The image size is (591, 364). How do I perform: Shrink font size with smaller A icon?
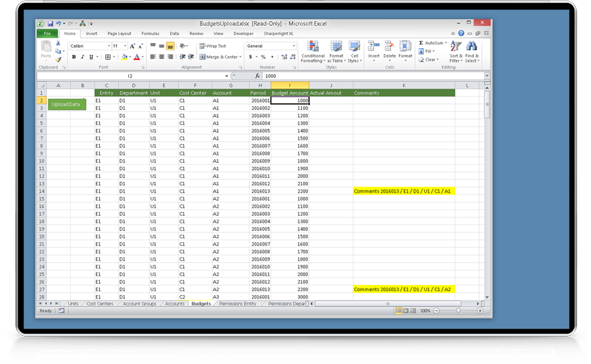(140, 46)
